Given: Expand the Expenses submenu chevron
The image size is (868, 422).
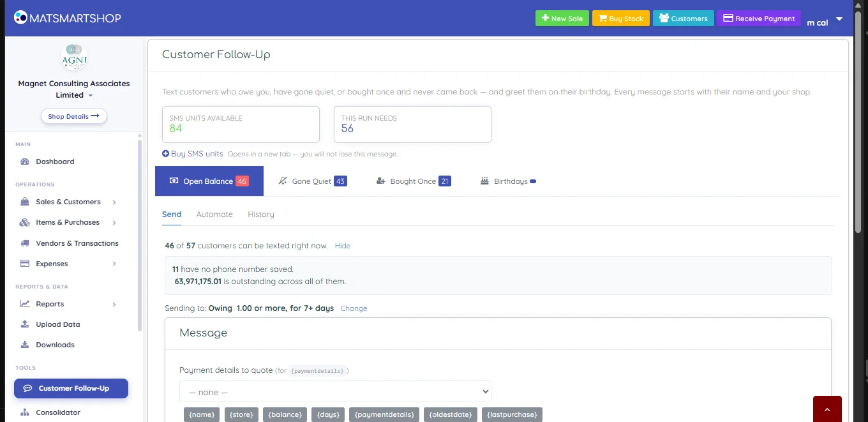Looking at the screenshot, I should pos(114,264).
